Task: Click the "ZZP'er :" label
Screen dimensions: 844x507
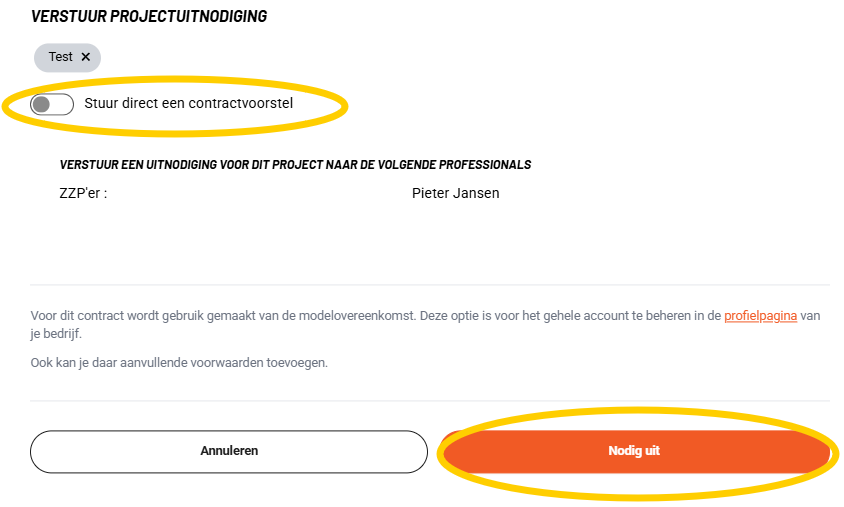Action: pyautogui.click(x=83, y=193)
